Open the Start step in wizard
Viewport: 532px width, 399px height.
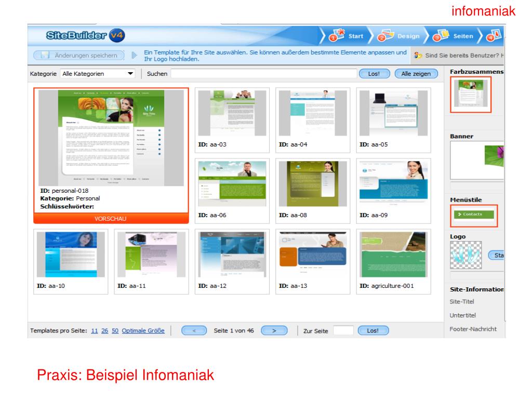point(346,36)
